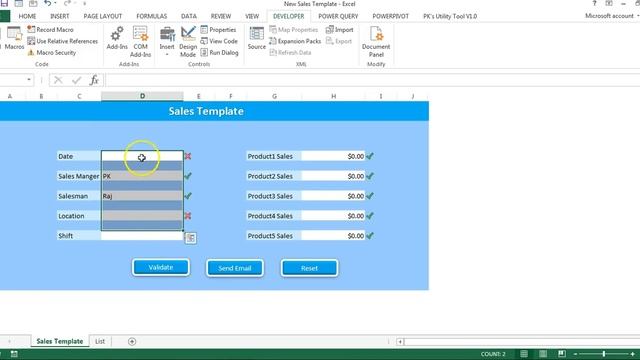Open Microsoft account dropdown
Screen dimensions: 640x360
[x=612, y=16]
